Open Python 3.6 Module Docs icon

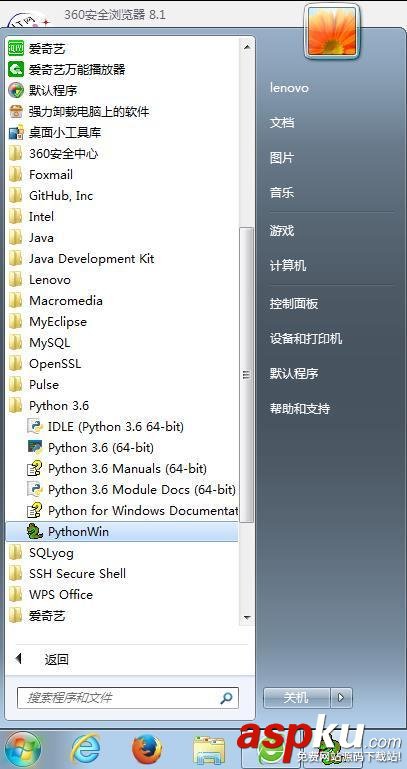[x=35, y=489]
